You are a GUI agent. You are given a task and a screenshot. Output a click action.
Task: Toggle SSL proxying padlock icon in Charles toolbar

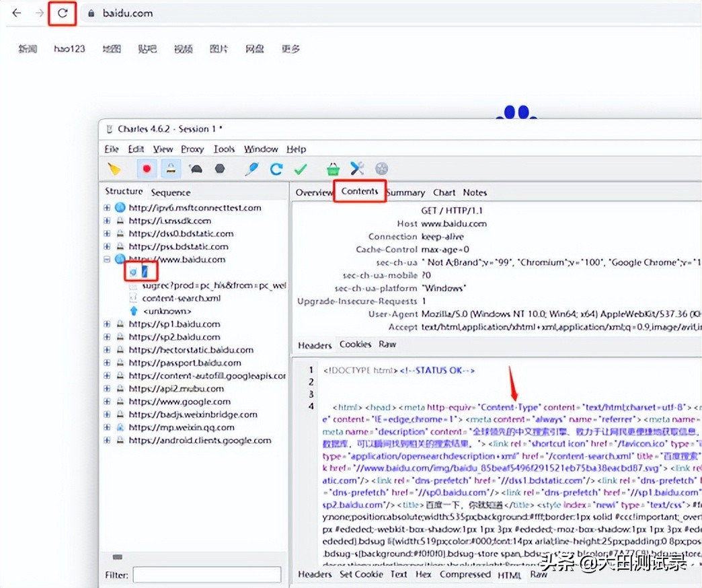[171, 169]
